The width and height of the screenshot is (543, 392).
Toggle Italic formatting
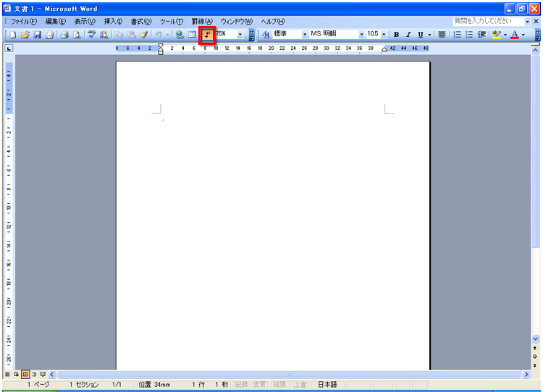coord(408,34)
